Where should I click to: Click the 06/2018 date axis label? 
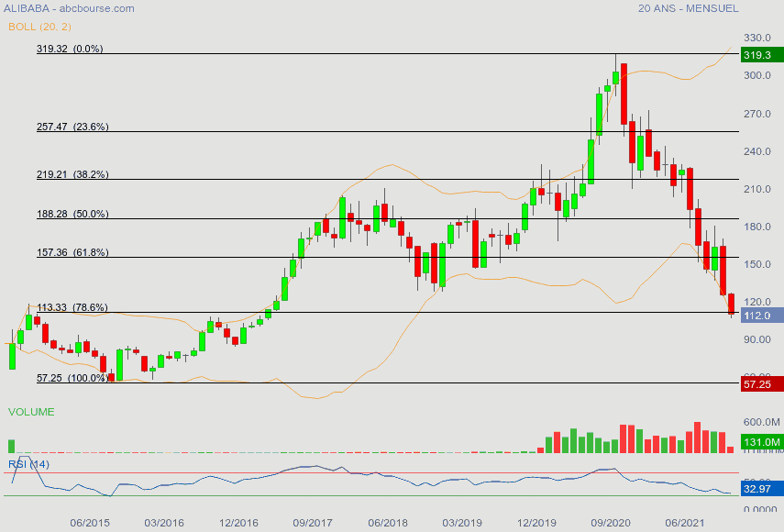388,523
